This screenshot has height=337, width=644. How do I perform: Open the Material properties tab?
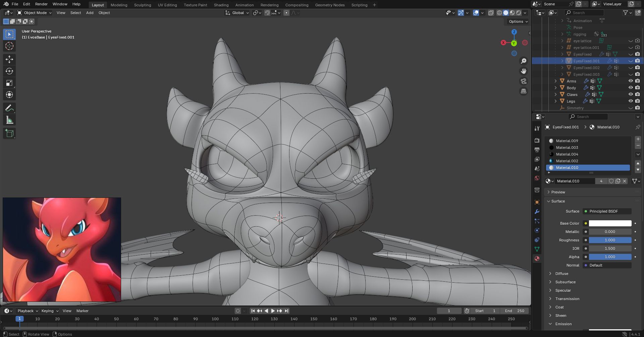(x=537, y=258)
